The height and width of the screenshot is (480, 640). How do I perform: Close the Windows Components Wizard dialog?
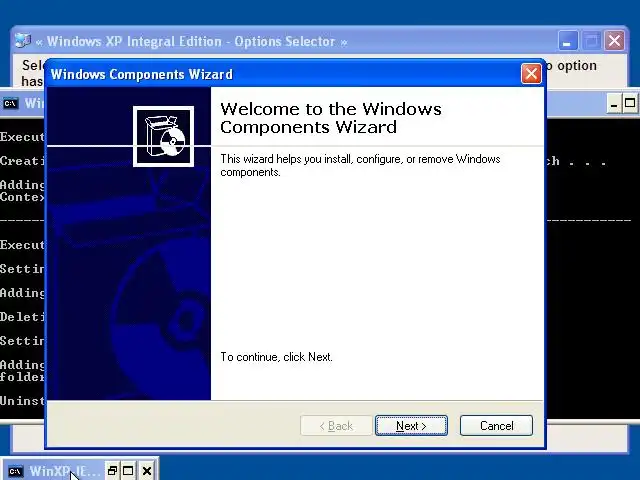point(531,74)
